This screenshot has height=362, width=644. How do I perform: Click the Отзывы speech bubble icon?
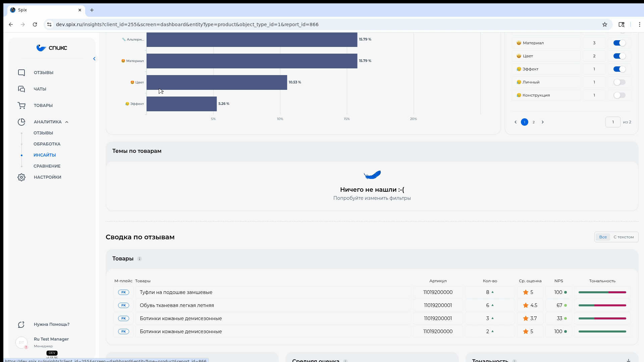(21, 73)
